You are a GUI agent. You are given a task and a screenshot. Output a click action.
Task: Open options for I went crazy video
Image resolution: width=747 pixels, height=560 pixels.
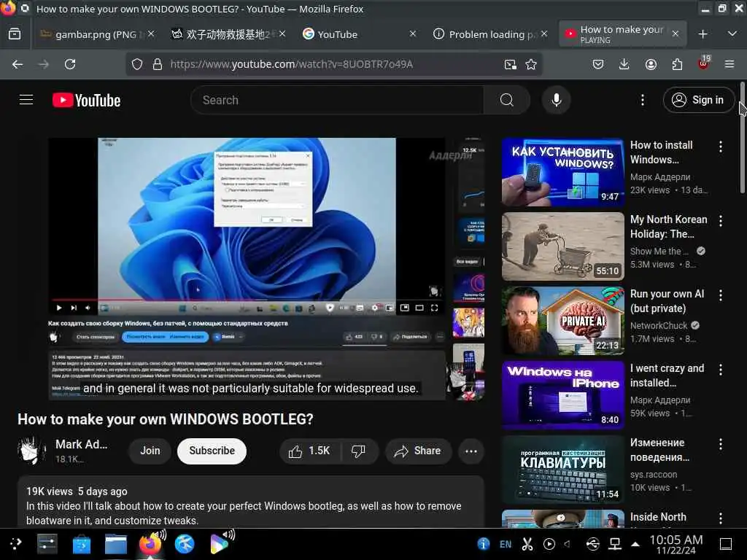(x=721, y=370)
